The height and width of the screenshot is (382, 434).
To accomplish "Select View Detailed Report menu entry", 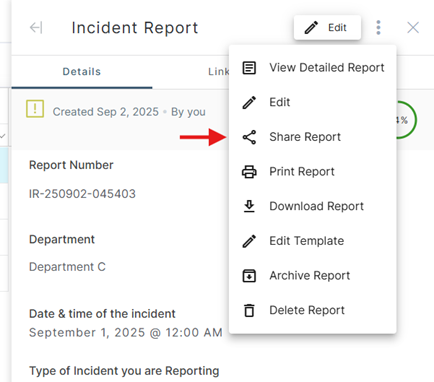I will [x=313, y=68].
